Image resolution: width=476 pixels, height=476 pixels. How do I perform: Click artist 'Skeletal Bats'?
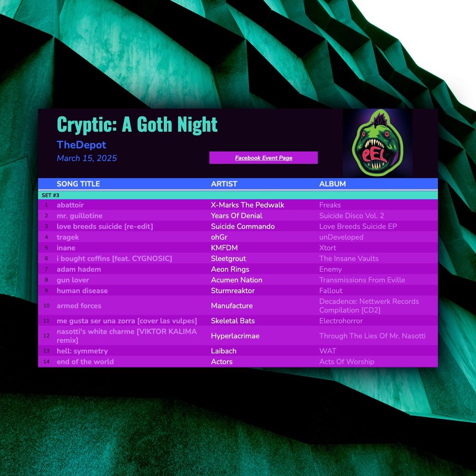point(233,321)
